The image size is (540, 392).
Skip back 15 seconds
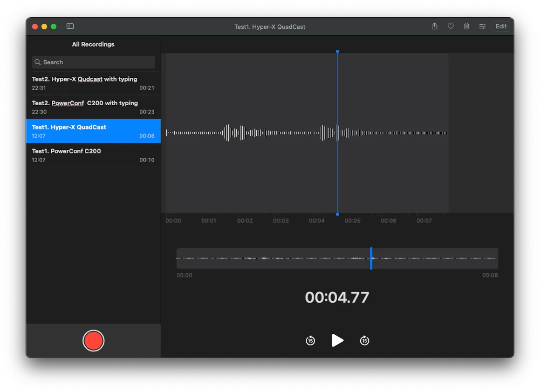tap(310, 341)
